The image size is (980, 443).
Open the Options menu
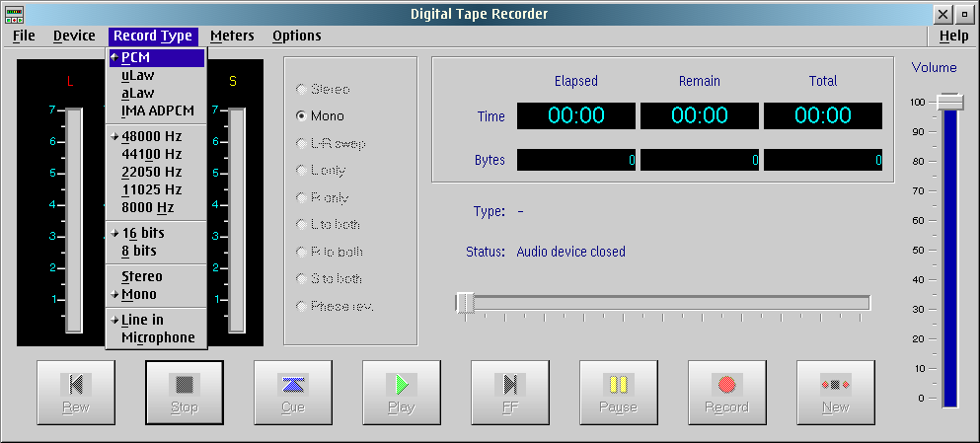296,36
